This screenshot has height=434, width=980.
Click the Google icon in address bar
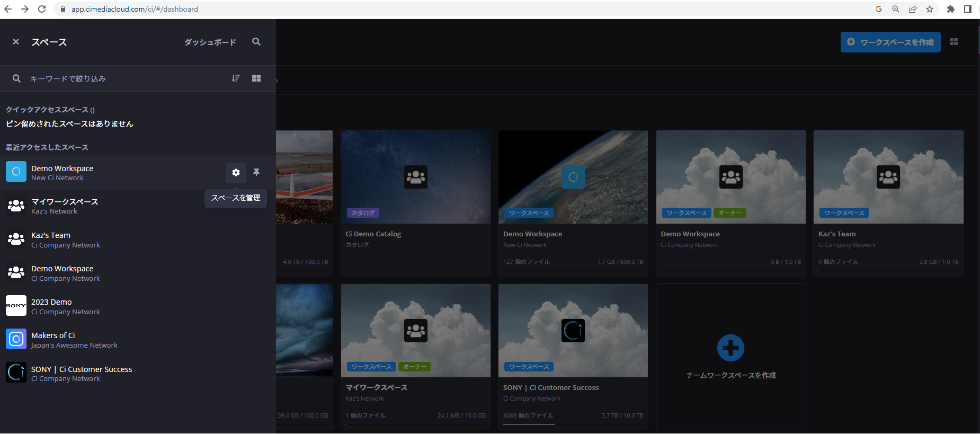[x=879, y=9]
